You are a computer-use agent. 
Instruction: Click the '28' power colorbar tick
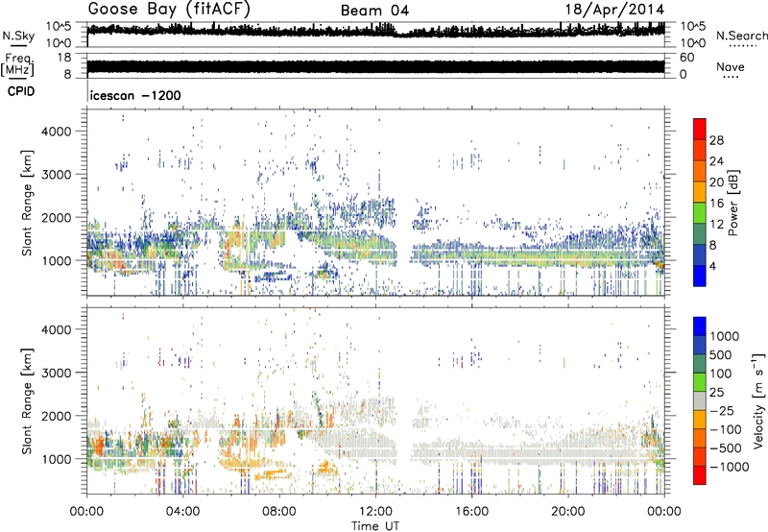pyautogui.click(x=716, y=140)
